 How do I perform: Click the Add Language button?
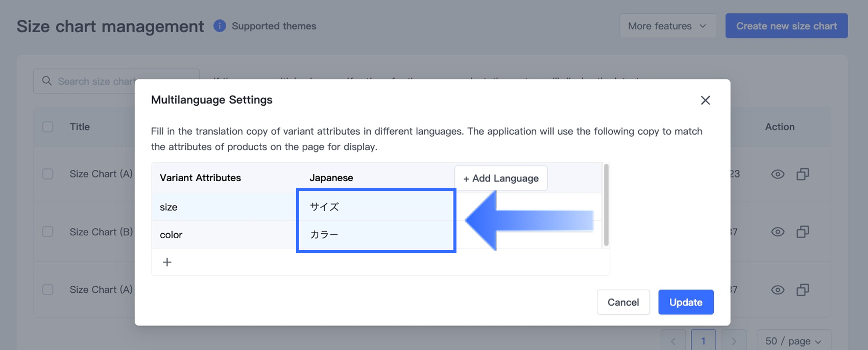click(x=501, y=178)
